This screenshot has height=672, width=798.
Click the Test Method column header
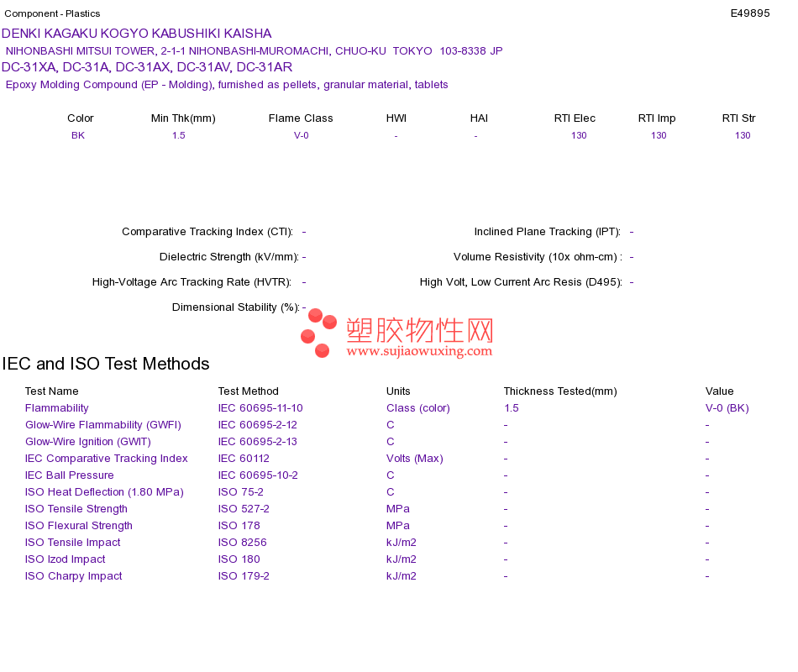pyautogui.click(x=249, y=391)
